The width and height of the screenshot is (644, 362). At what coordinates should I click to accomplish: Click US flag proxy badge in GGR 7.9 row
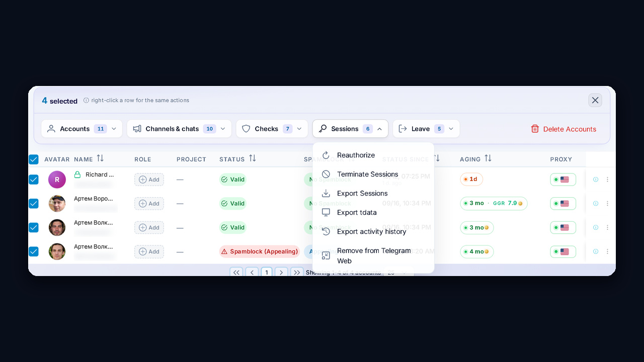pyautogui.click(x=563, y=204)
